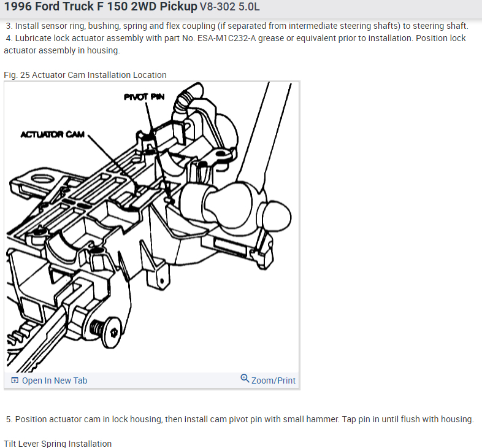Click the small pin-hole tab below the housing

coord(161,277)
